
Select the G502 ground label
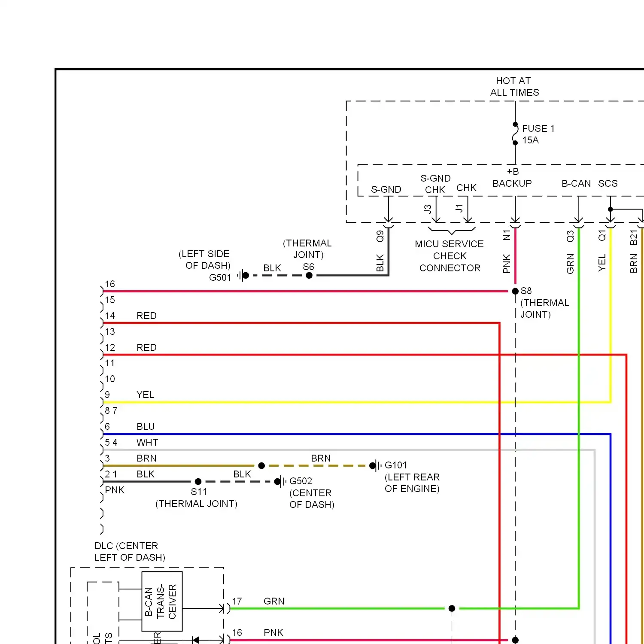tap(301, 481)
